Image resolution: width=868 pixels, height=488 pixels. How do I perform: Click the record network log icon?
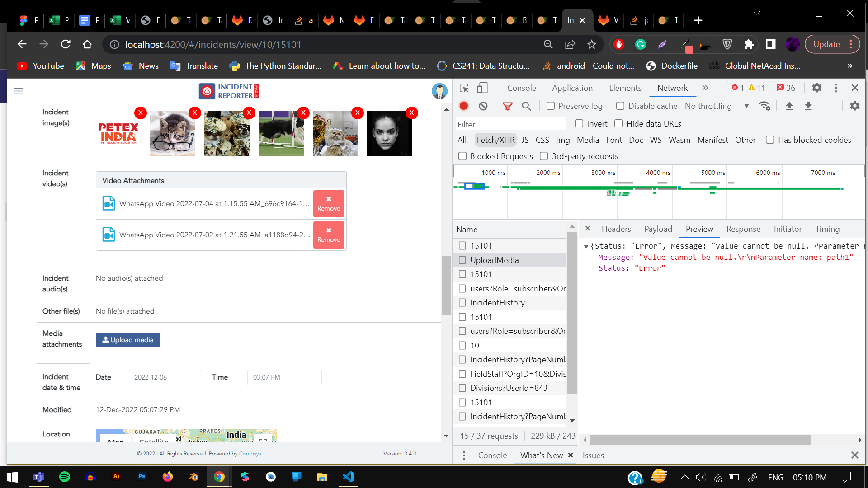[464, 106]
